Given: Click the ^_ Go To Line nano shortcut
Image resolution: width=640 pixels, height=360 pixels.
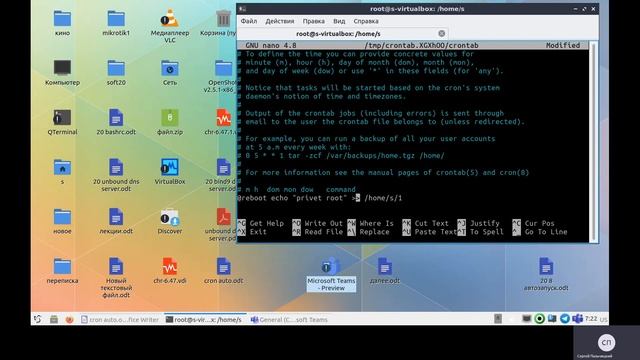Looking at the screenshot, I should (540, 232).
